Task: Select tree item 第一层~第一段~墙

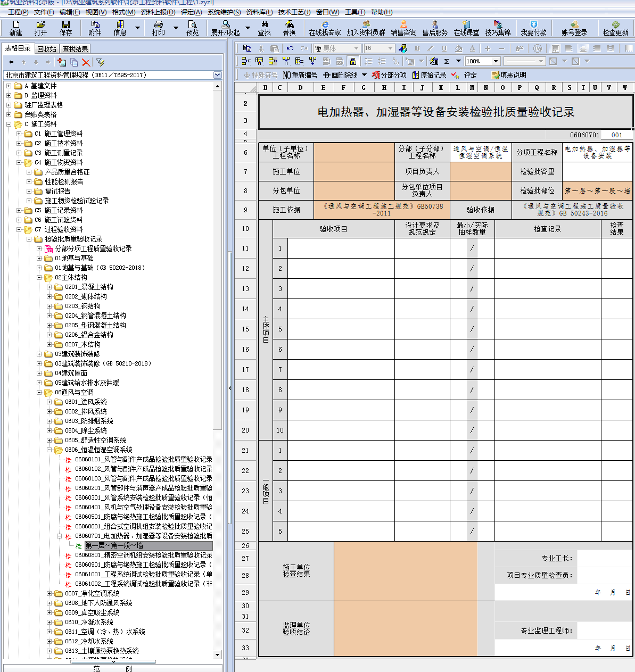Action: pos(149,545)
